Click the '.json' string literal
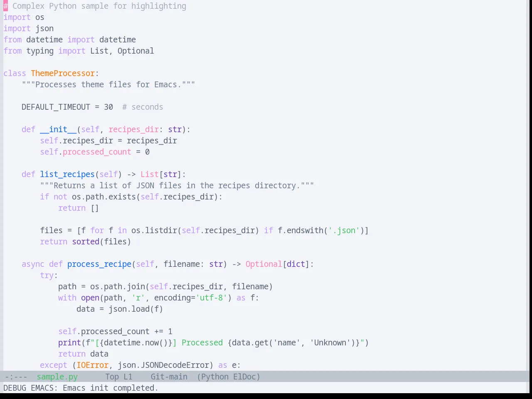This screenshot has width=532, height=399. point(343,230)
